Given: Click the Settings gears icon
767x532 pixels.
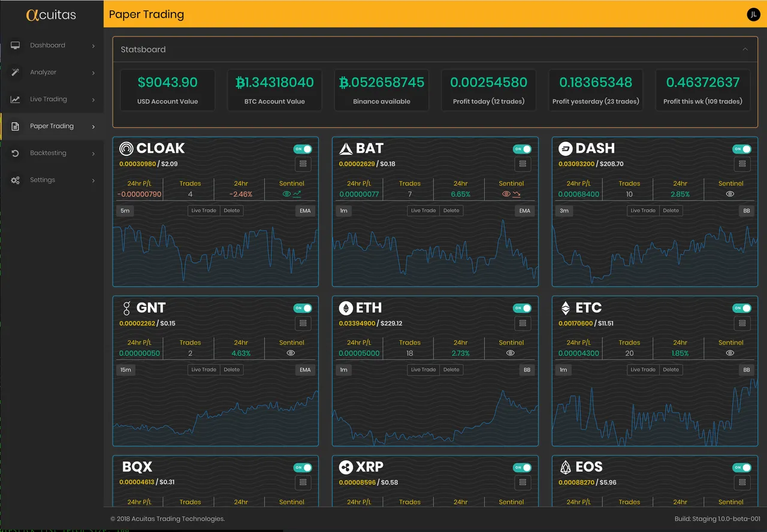Looking at the screenshot, I should [16, 180].
